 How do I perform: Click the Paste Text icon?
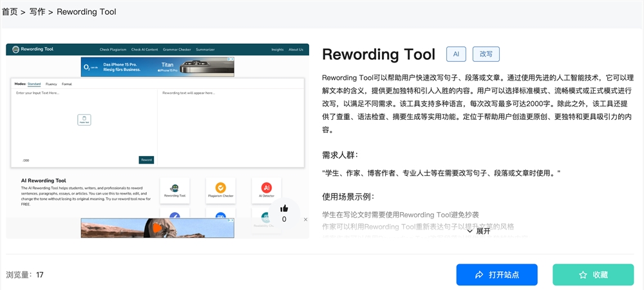(x=84, y=119)
